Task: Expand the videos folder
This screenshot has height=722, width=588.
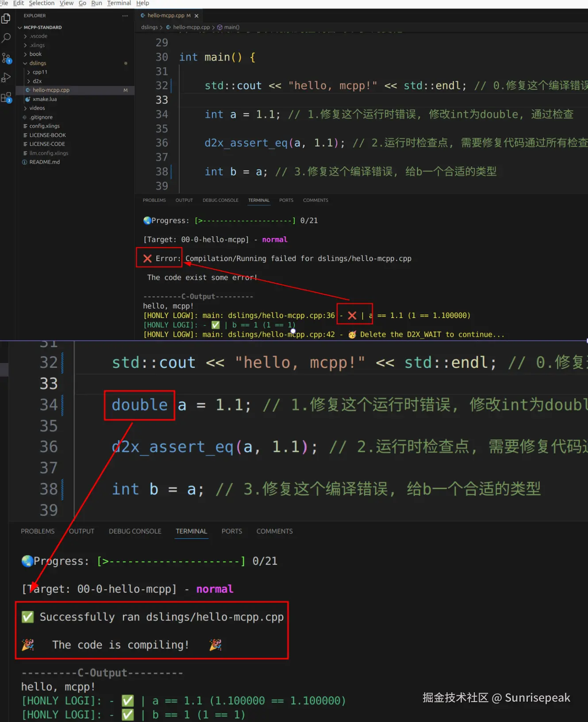Action: 25,108
